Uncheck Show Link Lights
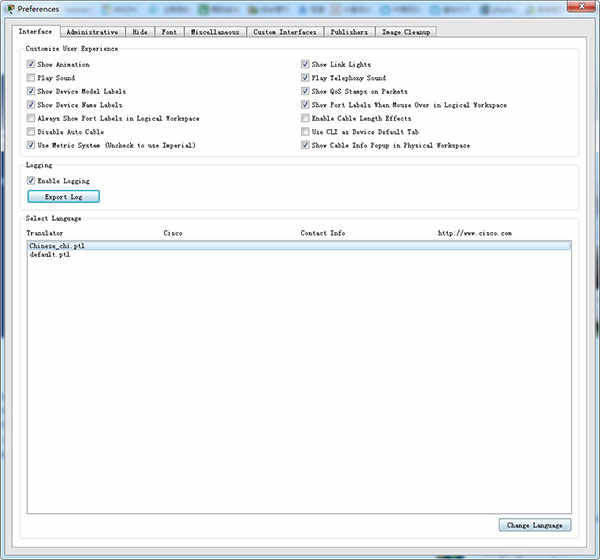This screenshot has height=560, width=600. click(305, 64)
